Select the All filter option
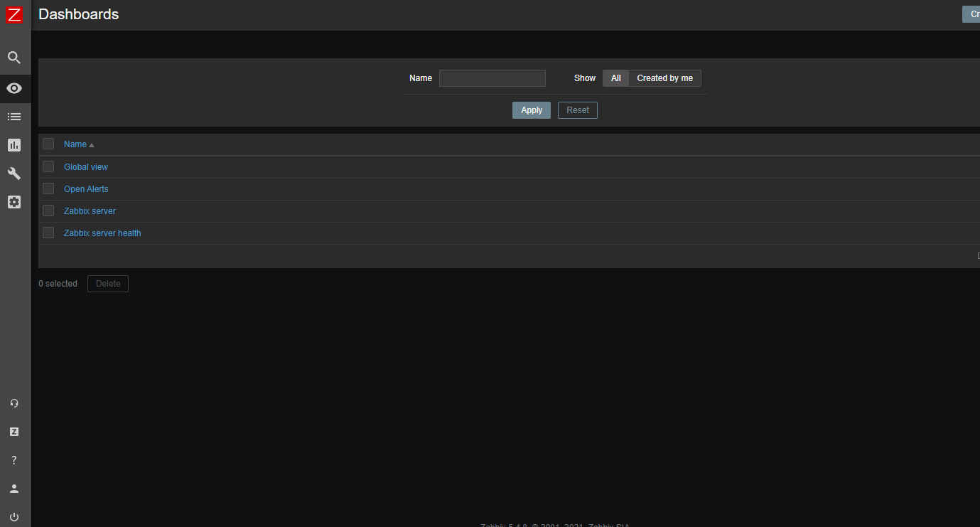Image resolution: width=980 pixels, height=527 pixels. (615, 78)
